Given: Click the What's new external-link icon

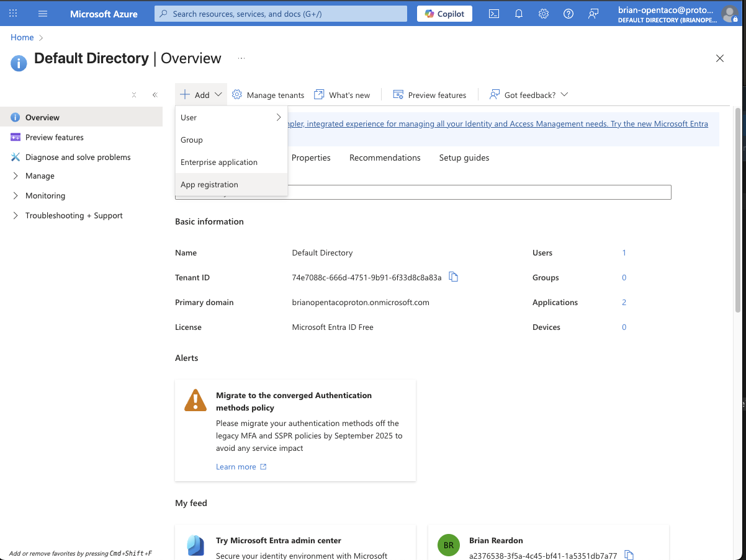Looking at the screenshot, I should (319, 94).
